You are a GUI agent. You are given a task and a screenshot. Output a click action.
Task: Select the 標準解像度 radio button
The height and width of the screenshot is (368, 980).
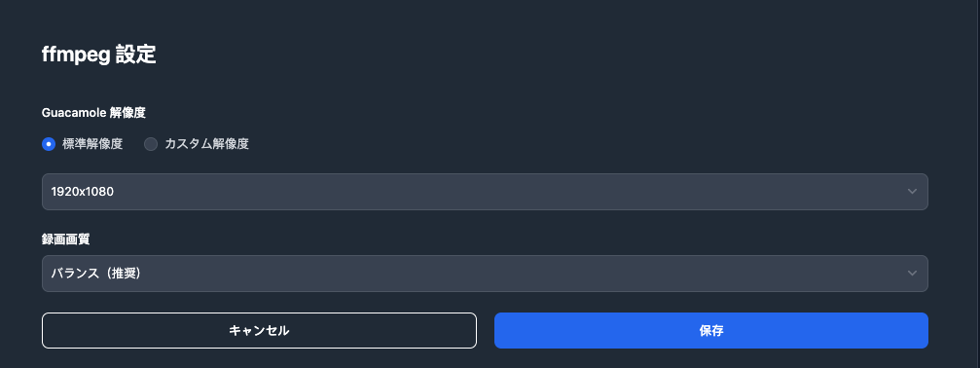pos(49,144)
